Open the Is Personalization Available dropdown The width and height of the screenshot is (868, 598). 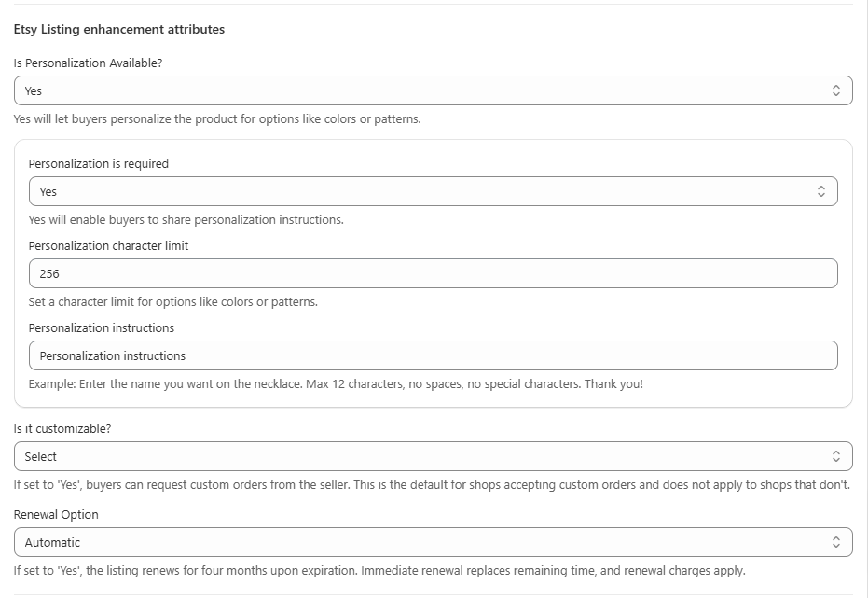(433, 90)
